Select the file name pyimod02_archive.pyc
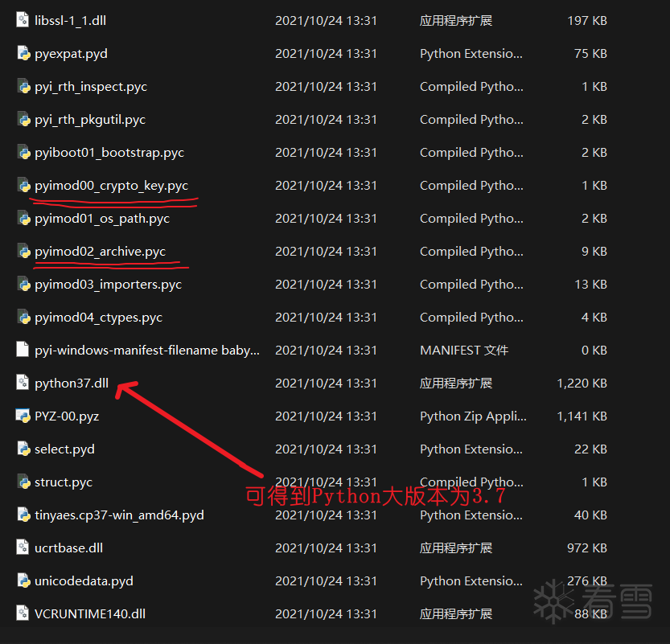This screenshot has width=670, height=644. point(100,251)
